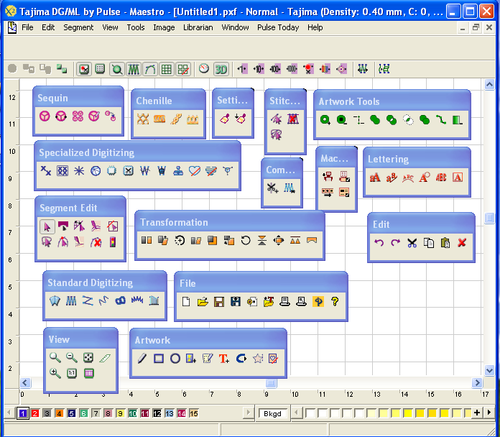Select the Text tool in Artwork toolbar
The image size is (500, 437).
point(224,359)
